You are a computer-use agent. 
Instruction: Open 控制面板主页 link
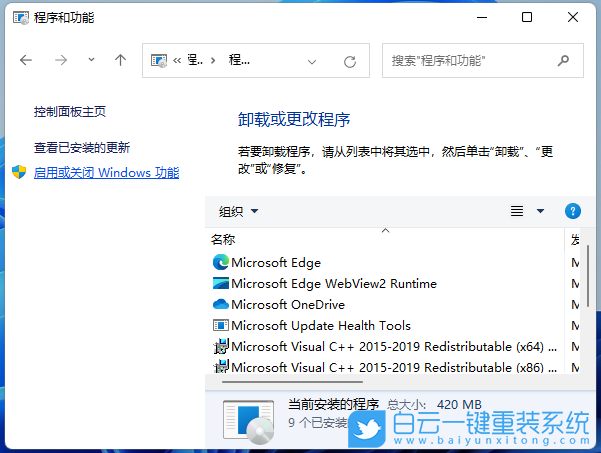point(70,112)
